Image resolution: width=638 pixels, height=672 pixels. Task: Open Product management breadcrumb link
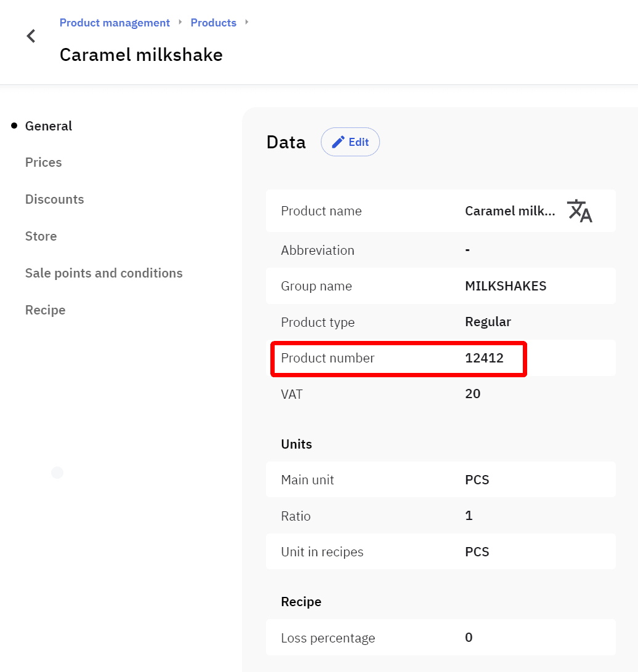click(115, 23)
